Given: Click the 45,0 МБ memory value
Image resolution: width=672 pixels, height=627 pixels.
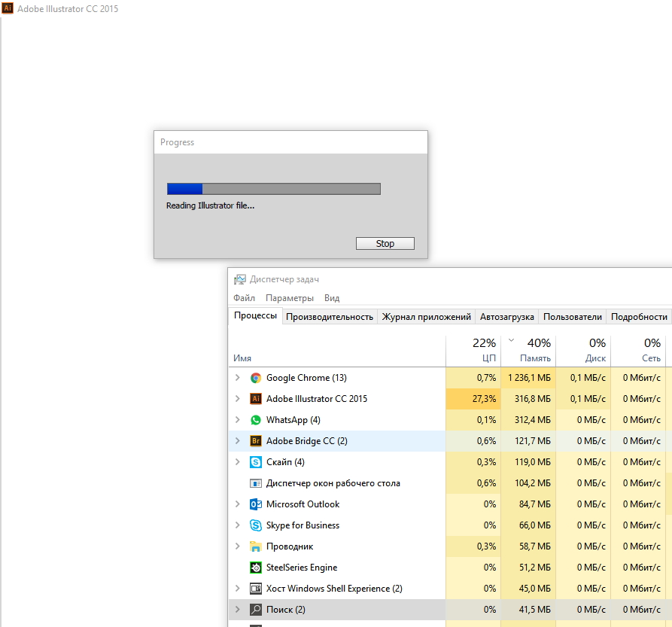Looking at the screenshot, I should pos(535,589).
